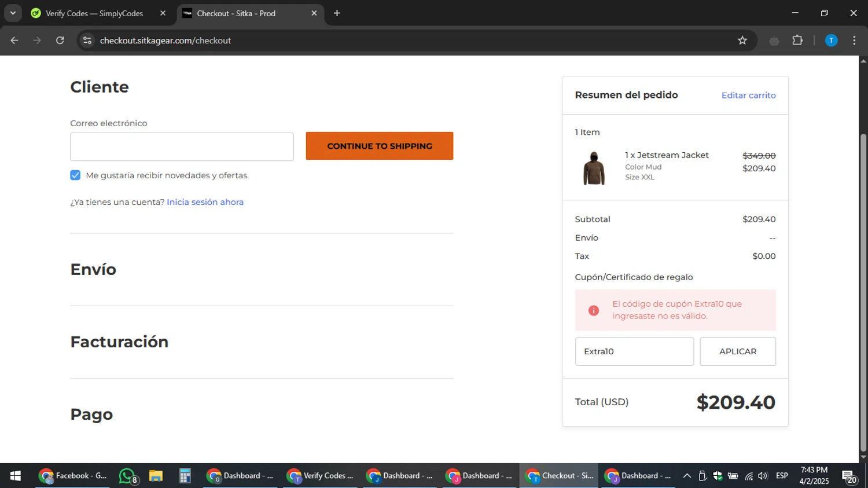Go back using the browser arrow
Image resolution: width=868 pixels, height=488 pixels.
pyautogui.click(x=14, y=41)
